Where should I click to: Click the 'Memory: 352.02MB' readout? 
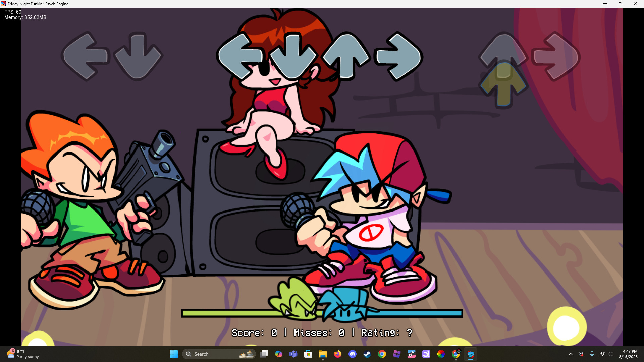point(25,17)
